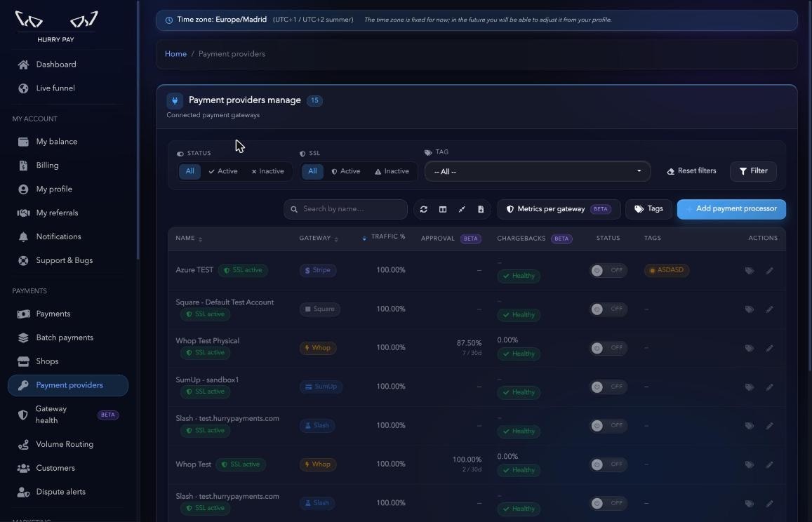Toggle SumUp - sandbox1 status switch
This screenshot has height=522, width=812.
pos(608,387)
